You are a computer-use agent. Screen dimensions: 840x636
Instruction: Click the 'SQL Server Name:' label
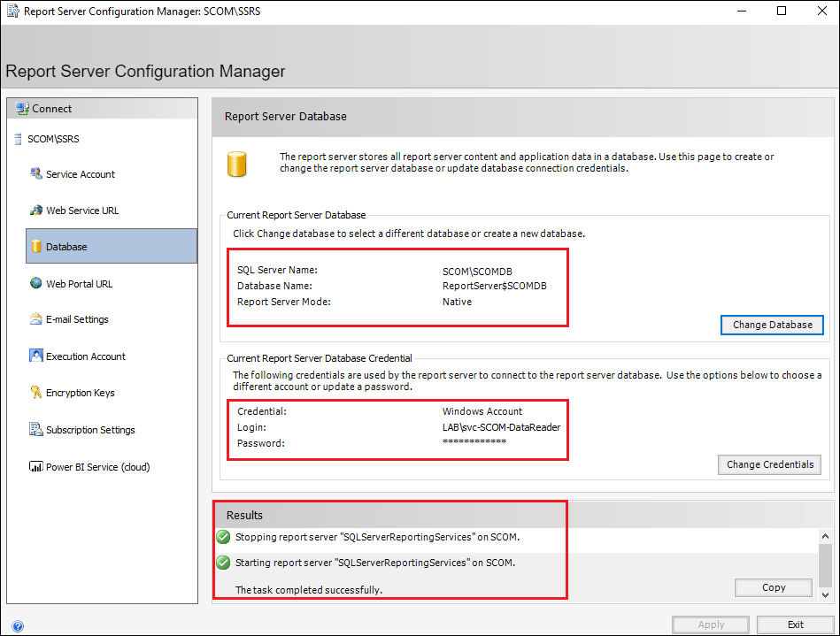[278, 270]
